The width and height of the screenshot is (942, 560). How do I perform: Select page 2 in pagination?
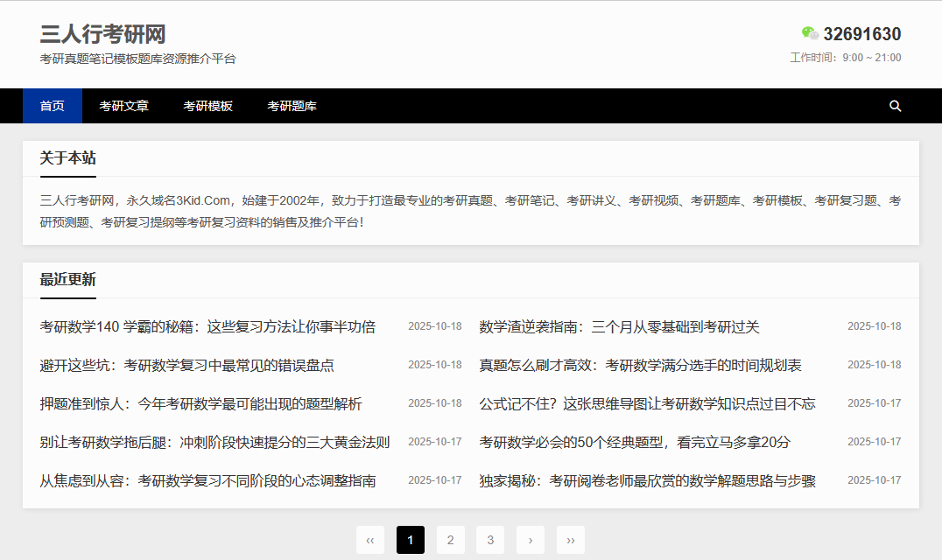pos(450,540)
